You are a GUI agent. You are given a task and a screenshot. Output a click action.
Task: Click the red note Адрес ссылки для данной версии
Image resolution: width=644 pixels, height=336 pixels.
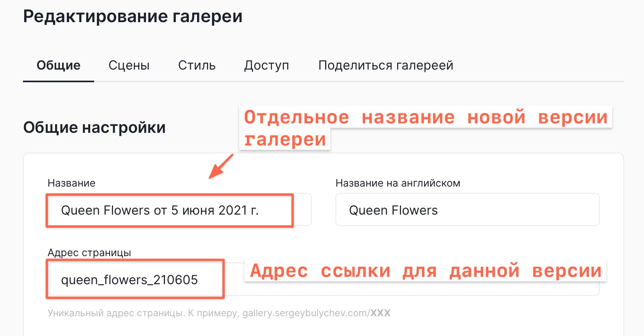pyautogui.click(x=425, y=271)
